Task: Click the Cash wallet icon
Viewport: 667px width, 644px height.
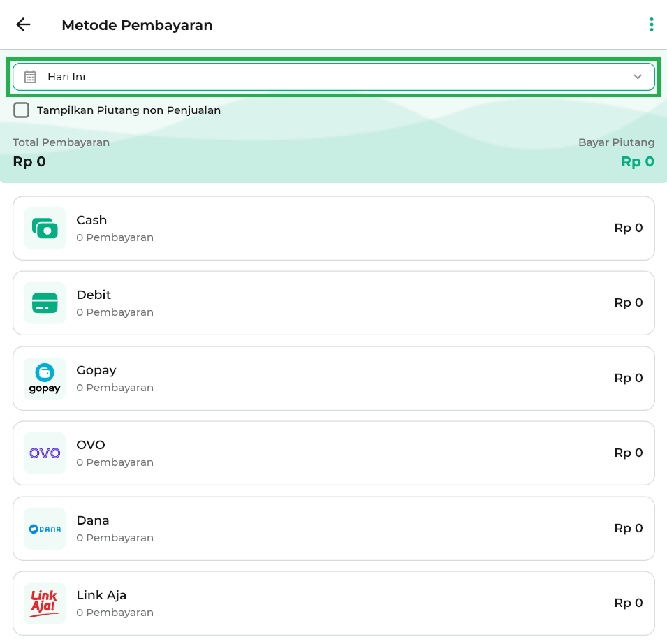Action: (x=45, y=228)
